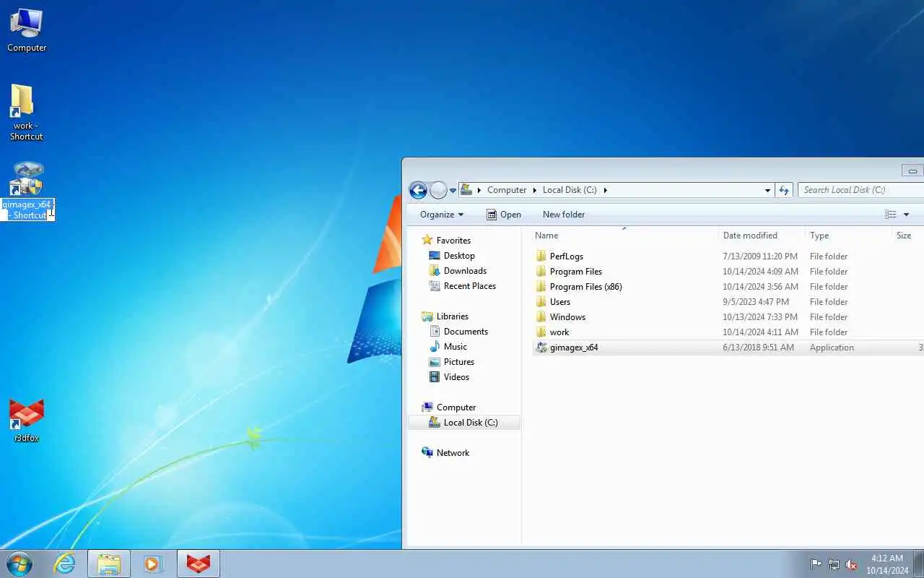Click Local Disk (C:) in address breadcrumb

click(x=570, y=190)
